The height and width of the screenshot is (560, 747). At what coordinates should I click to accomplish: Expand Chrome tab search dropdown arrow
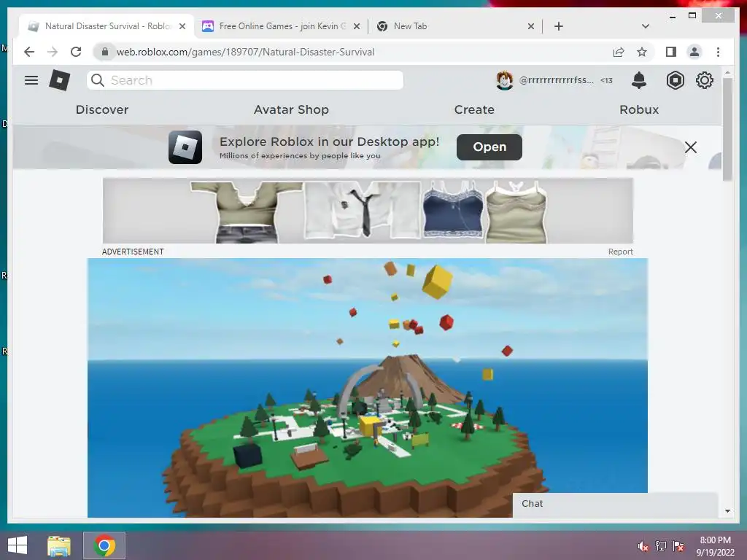646,26
